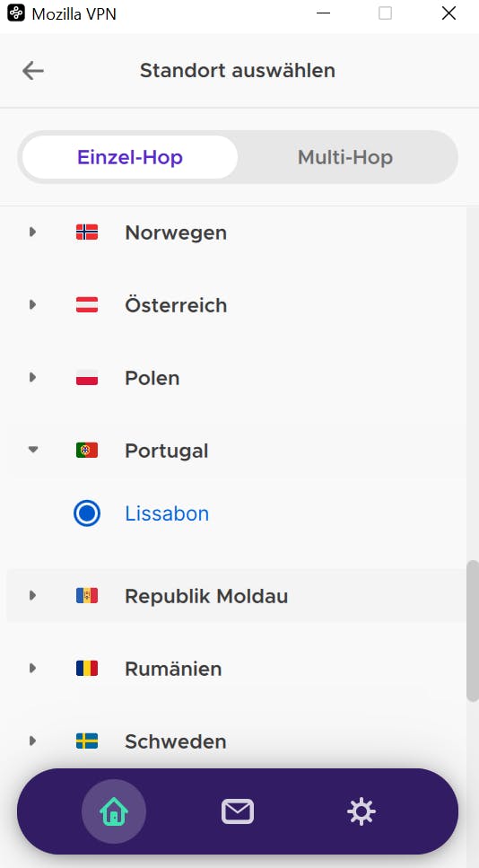The width and height of the screenshot is (479, 868).
Task: Open the home icon in bottom navigation
Action: (x=114, y=811)
